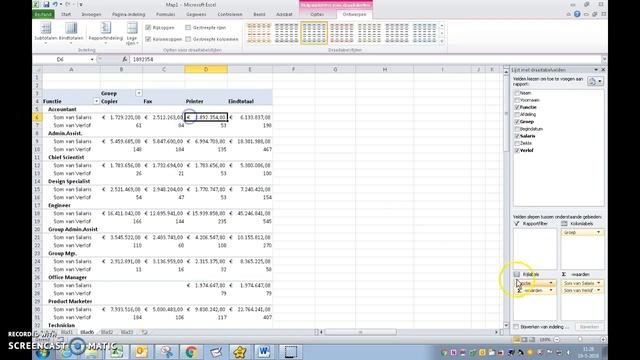Save workbook via quick access toolbar

pos(46,4)
